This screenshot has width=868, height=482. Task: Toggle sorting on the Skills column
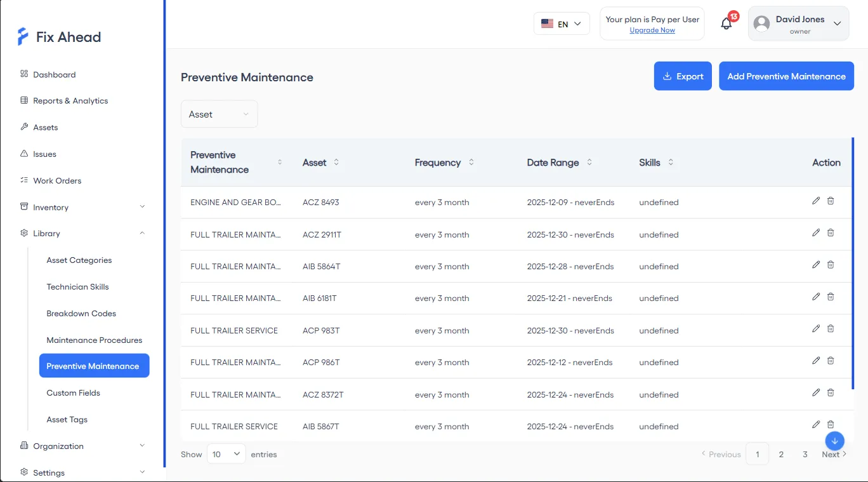[x=671, y=162]
